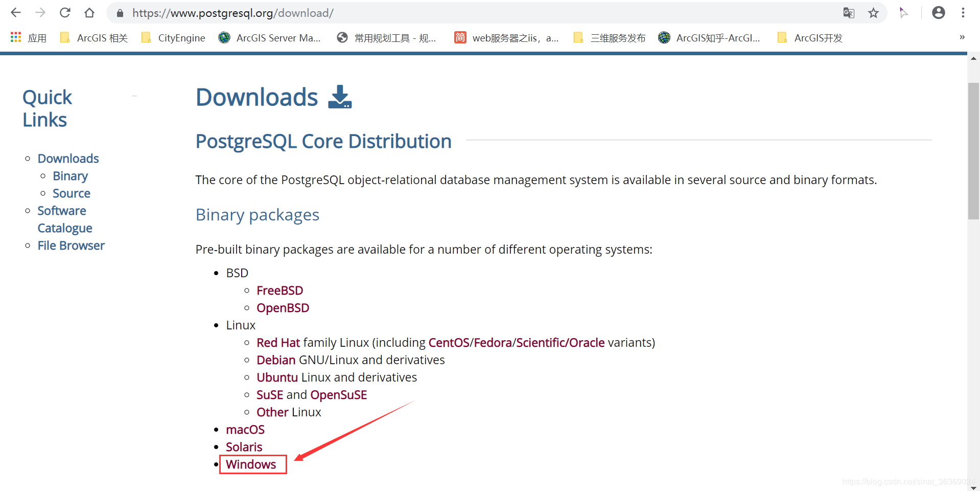Open the user profile avatar icon
Screen dimensions: 980x491
tap(939, 13)
